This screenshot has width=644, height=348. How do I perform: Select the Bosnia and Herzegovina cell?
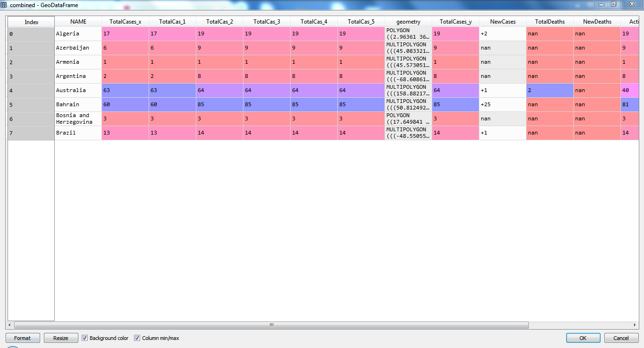coord(78,119)
